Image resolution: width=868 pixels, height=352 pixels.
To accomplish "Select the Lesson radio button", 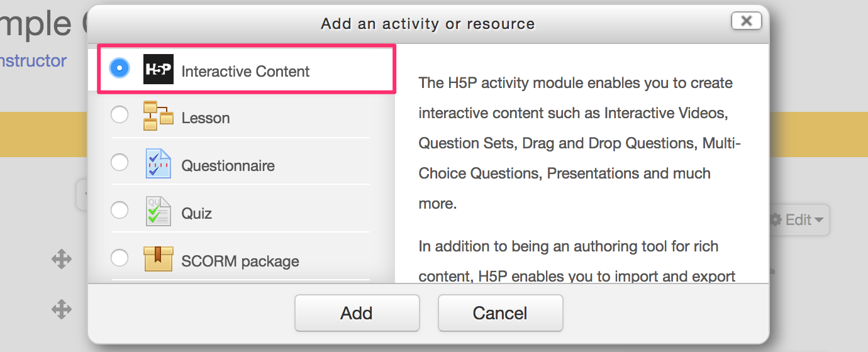I will coord(120,115).
